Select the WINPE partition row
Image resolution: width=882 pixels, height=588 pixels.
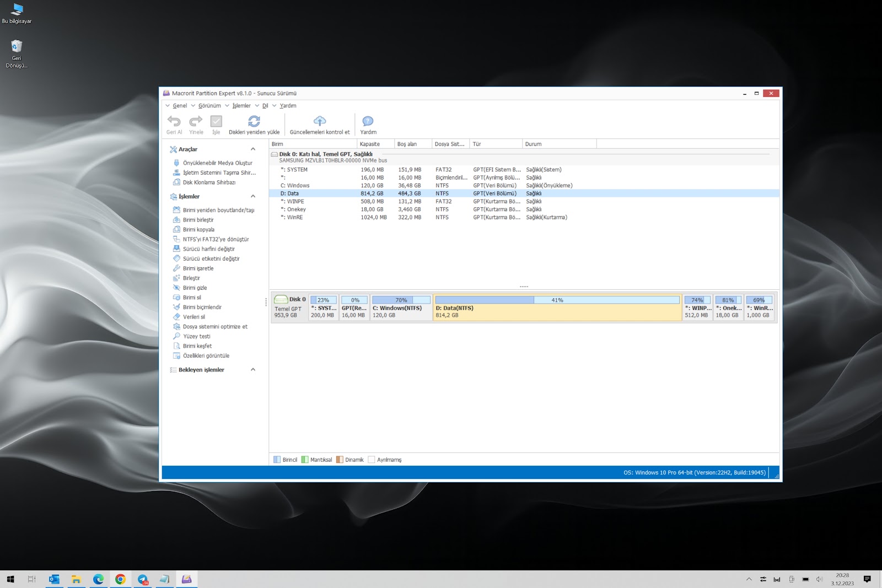tap(524, 202)
